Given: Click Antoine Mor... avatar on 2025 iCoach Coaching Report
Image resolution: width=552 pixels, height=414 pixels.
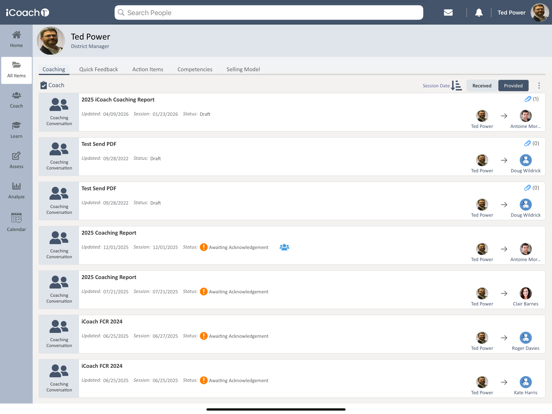Looking at the screenshot, I should 526,116.
